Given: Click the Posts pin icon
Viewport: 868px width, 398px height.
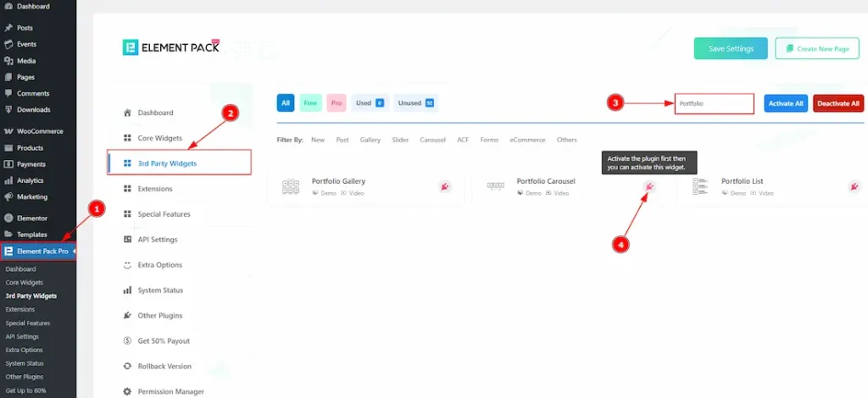Looking at the screenshot, I should point(8,28).
